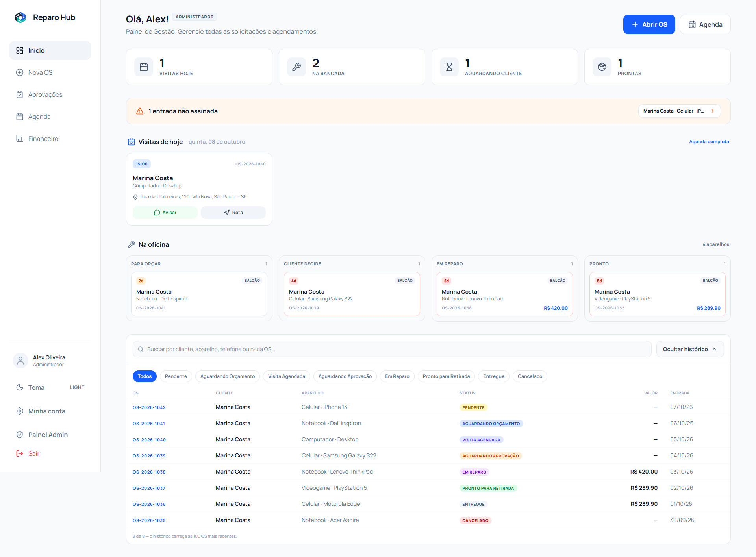Filter by the Pendente chip
756x557 pixels.
coord(176,376)
